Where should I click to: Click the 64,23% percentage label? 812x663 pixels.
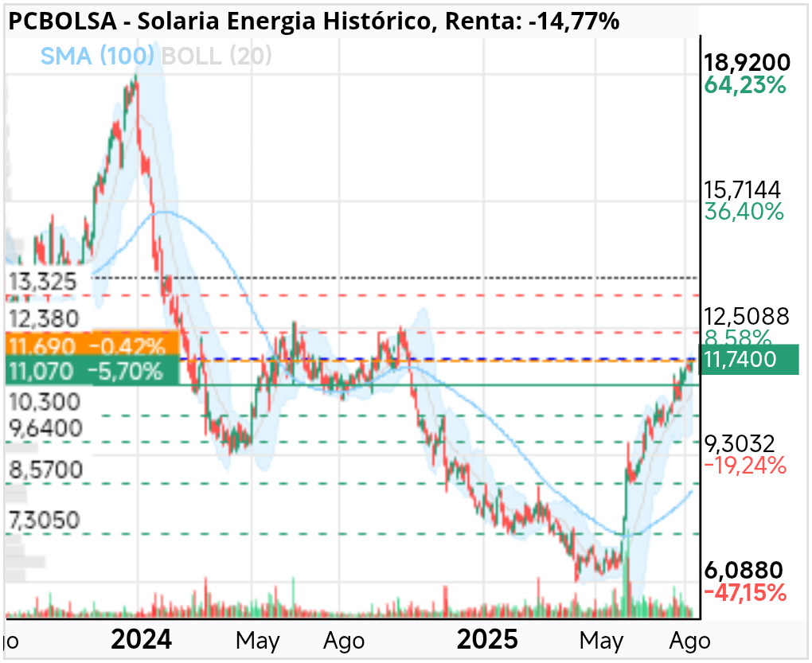point(744,85)
